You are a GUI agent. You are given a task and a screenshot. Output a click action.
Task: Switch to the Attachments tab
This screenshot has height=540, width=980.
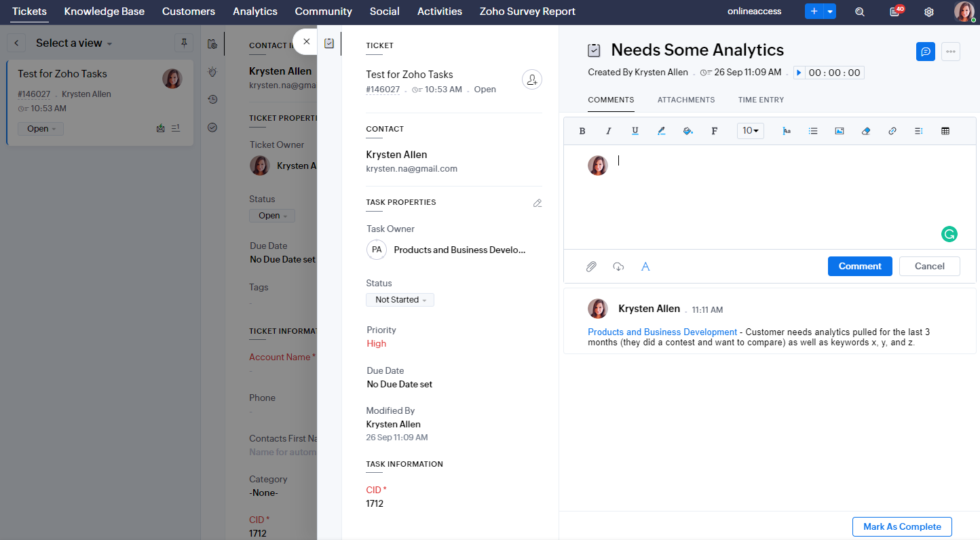pos(685,100)
